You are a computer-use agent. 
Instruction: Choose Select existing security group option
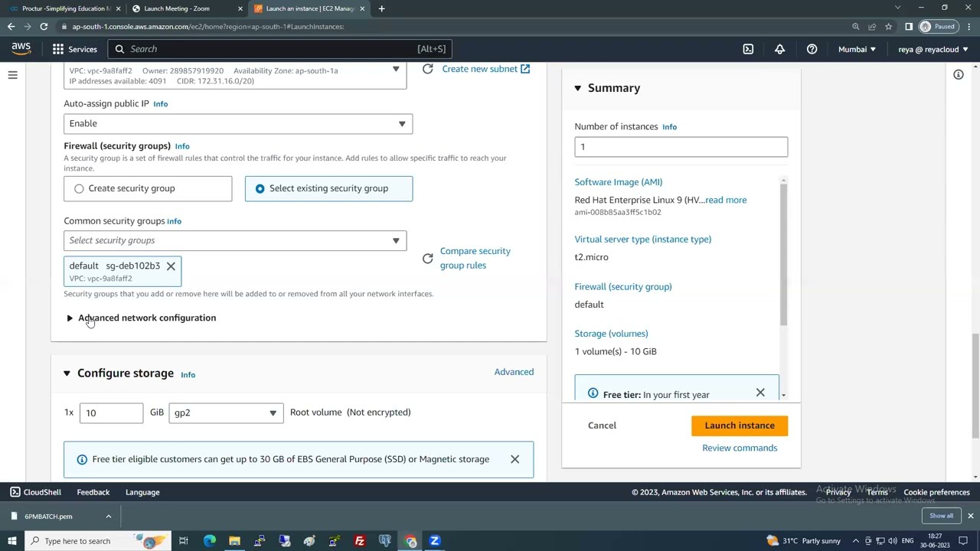pos(328,188)
